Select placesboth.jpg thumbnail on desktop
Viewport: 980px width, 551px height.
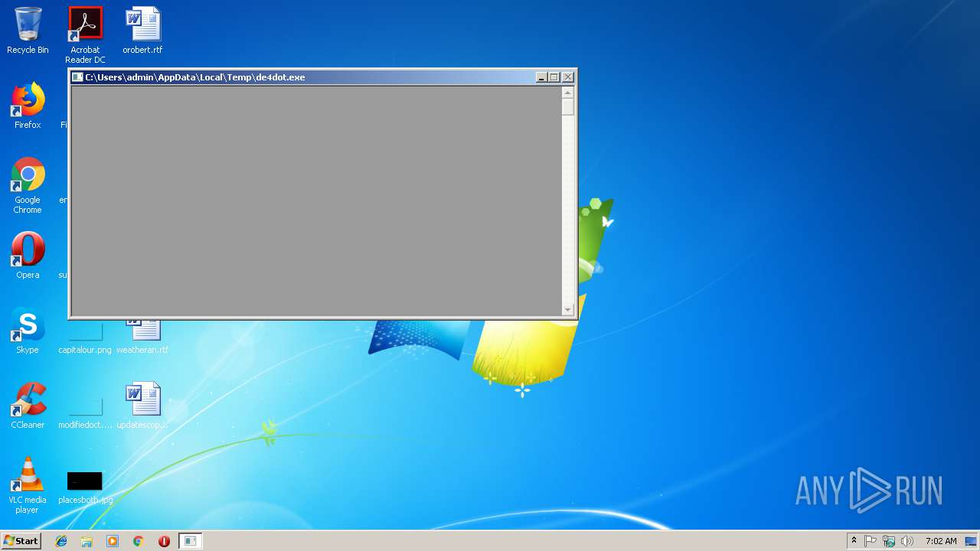click(x=85, y=487)
